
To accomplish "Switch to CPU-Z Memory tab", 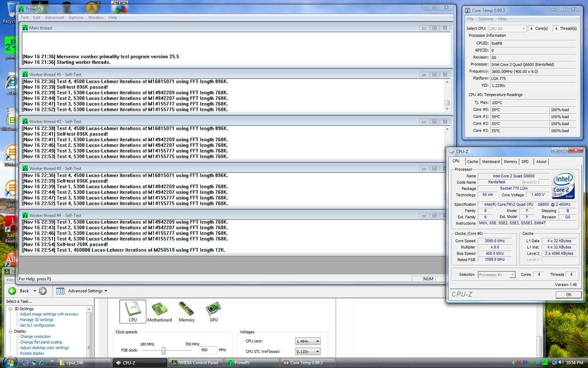I will pos(510,161).
